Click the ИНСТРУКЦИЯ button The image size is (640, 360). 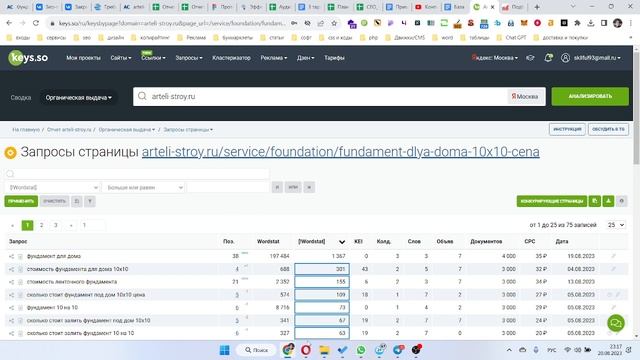pos(567,129)
